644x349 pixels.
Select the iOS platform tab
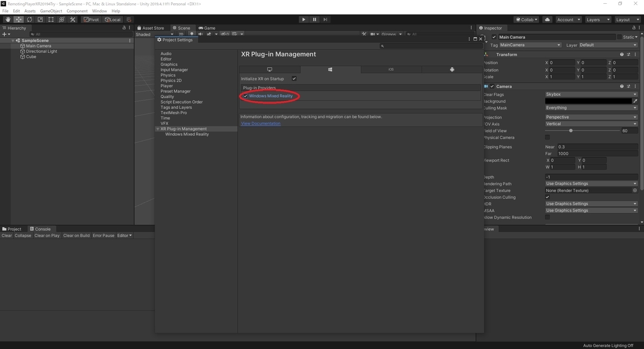tap(391, 70)
